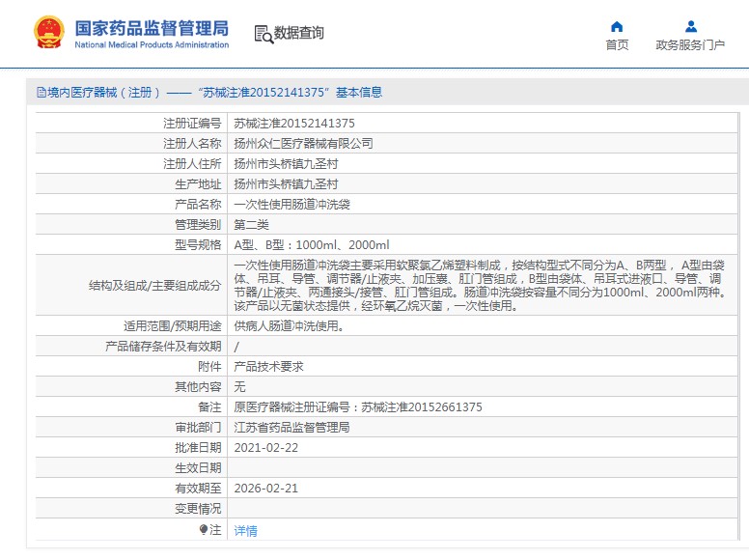Go to the home page house icon
The width and height of the screenshot is (749, 560).
tap(617, 26)
